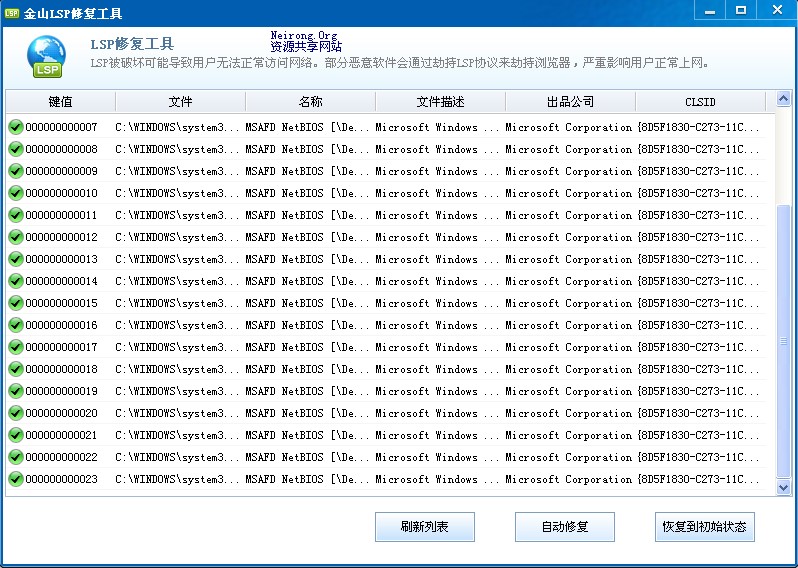
Task: Click the 自动修复 auto repair button
Action: (565, 527)
